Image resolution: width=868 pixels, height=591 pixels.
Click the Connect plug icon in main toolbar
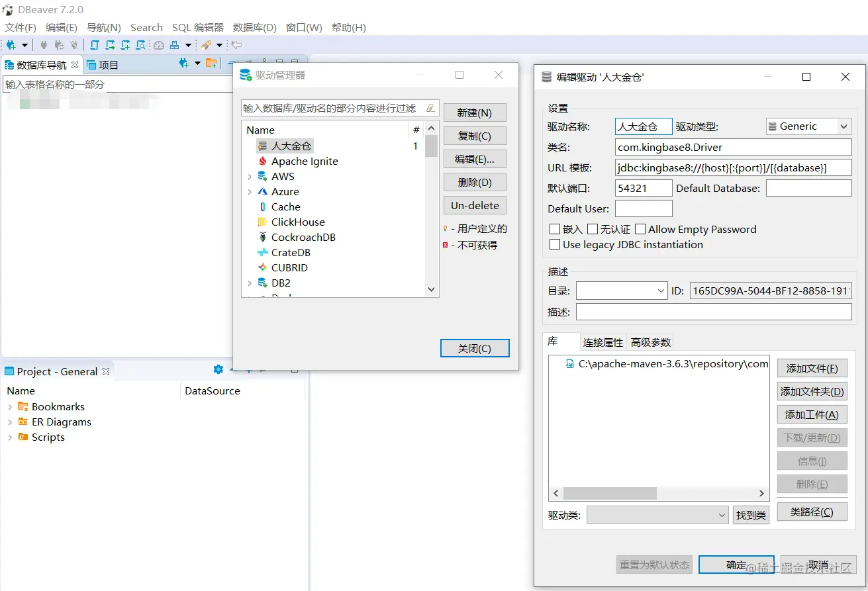coord(44,45)
